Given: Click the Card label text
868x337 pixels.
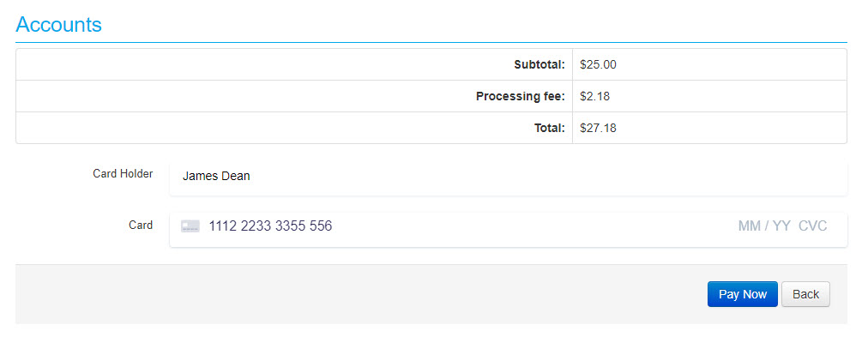Looking at the screenshot, I should point(141,226).
